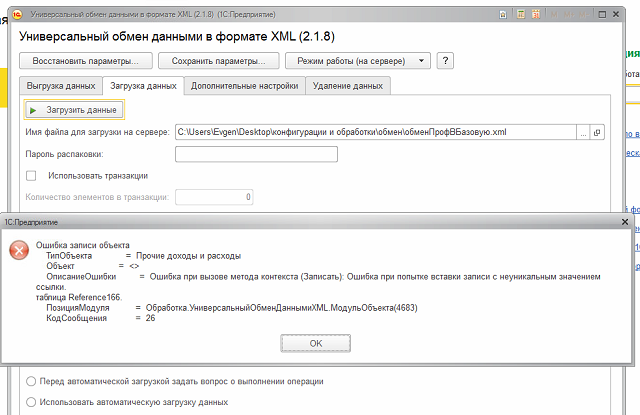Click the Пароль распаковки input field
Viewport: 640px width, 415px height.
pos(256,154)
